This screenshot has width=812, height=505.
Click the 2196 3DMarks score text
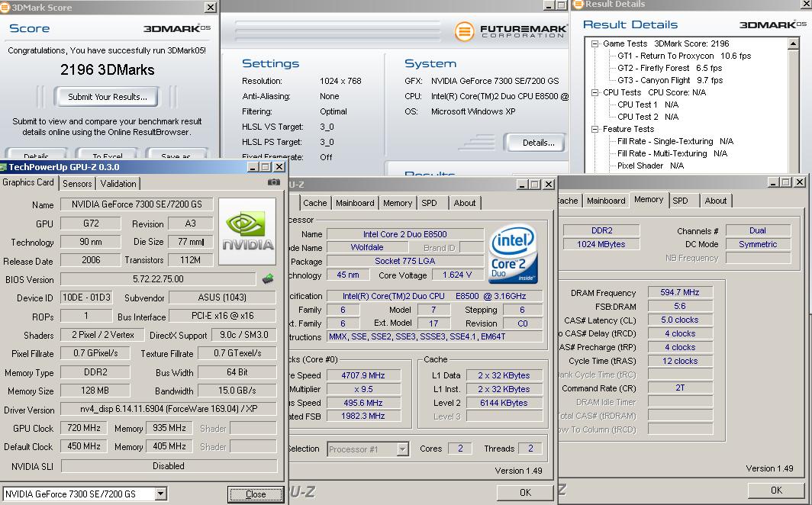point(107,69)
